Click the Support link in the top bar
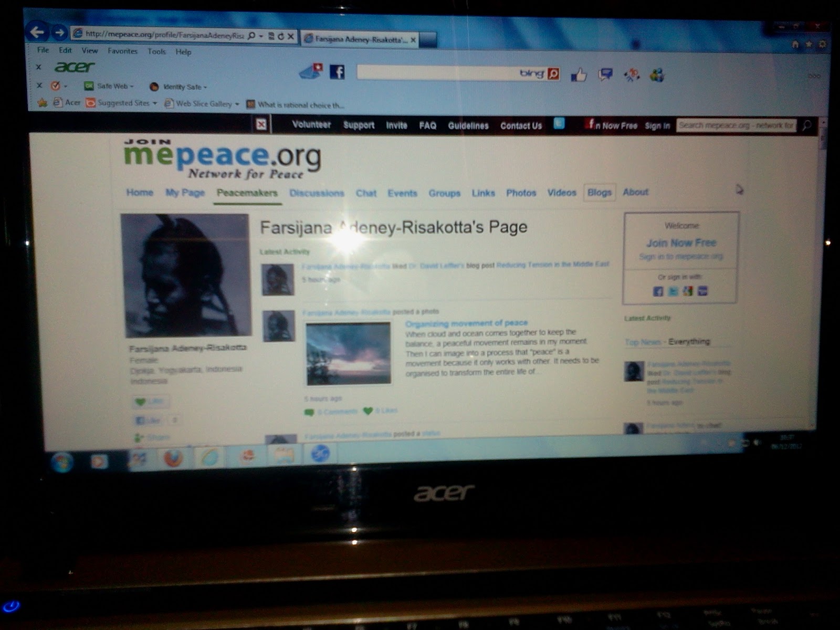 point(359,125)
